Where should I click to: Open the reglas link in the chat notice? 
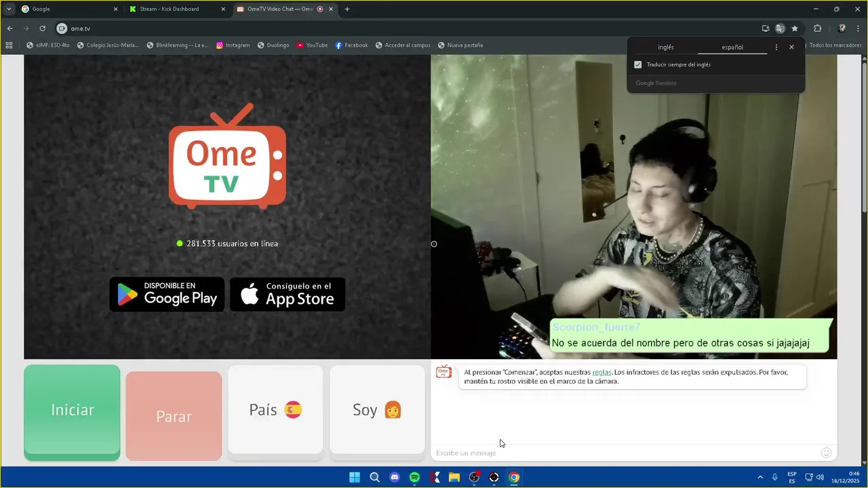tap(601, 372)
